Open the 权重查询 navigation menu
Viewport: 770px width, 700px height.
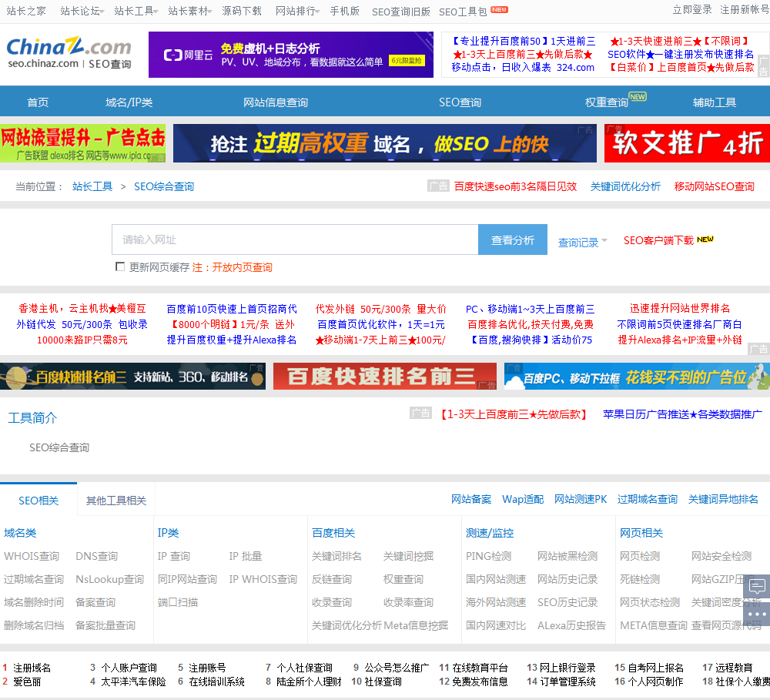point(607,102)
